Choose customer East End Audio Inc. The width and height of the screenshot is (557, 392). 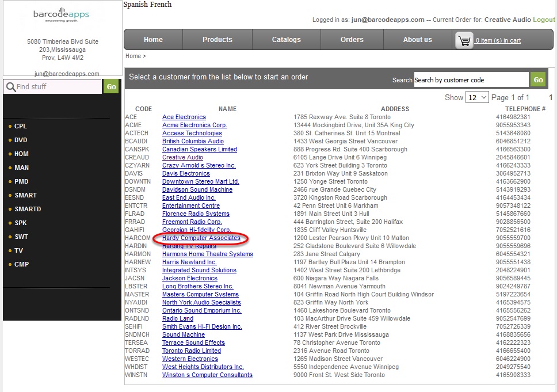pyautogui.click(x=189, y=197)
